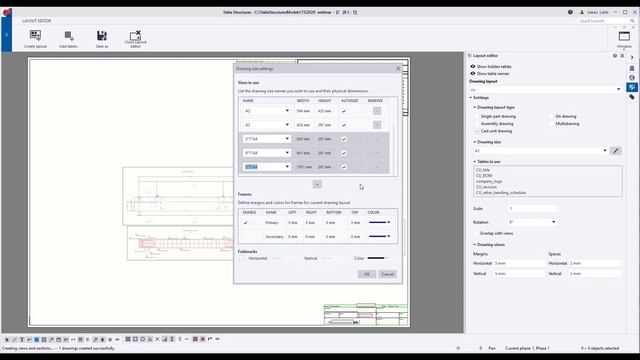Screen dimensions: 640x360
Task: Click the X icon in bottom toolbar
Action: click(x=157, y=339)
